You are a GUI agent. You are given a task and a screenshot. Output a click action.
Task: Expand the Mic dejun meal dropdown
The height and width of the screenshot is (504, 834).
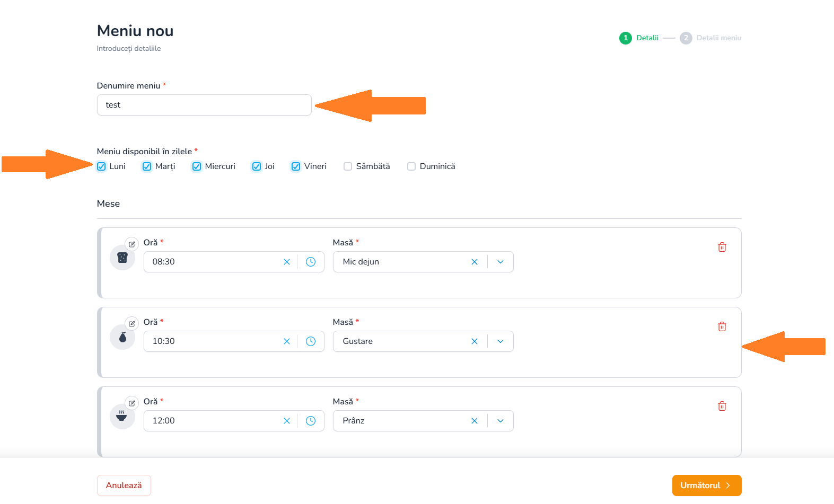(x=501, y=262)
